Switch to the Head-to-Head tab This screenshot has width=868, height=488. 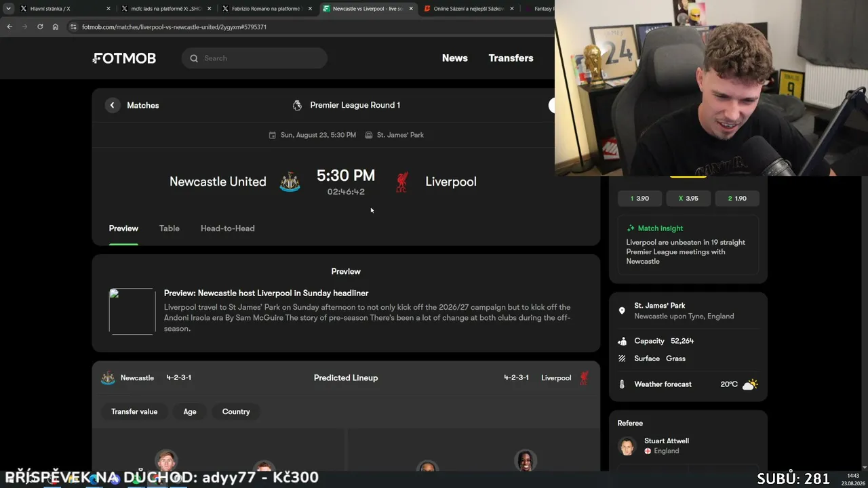tap(228, 228)
